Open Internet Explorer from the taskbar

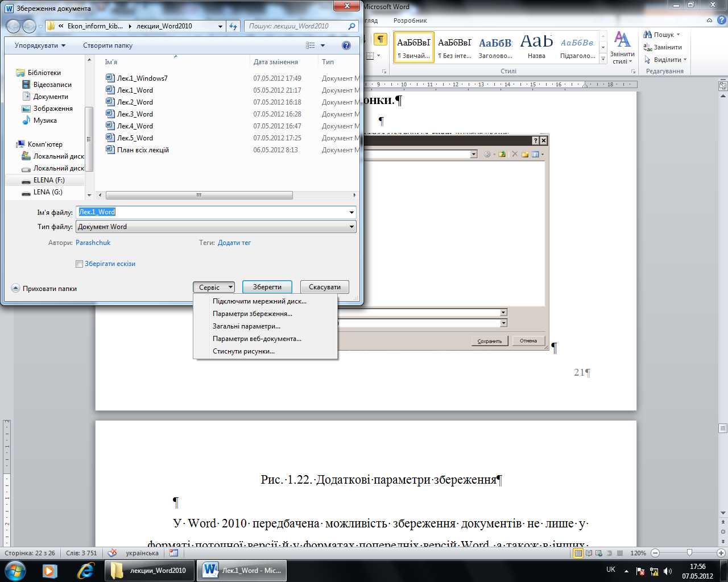[85, 570]
